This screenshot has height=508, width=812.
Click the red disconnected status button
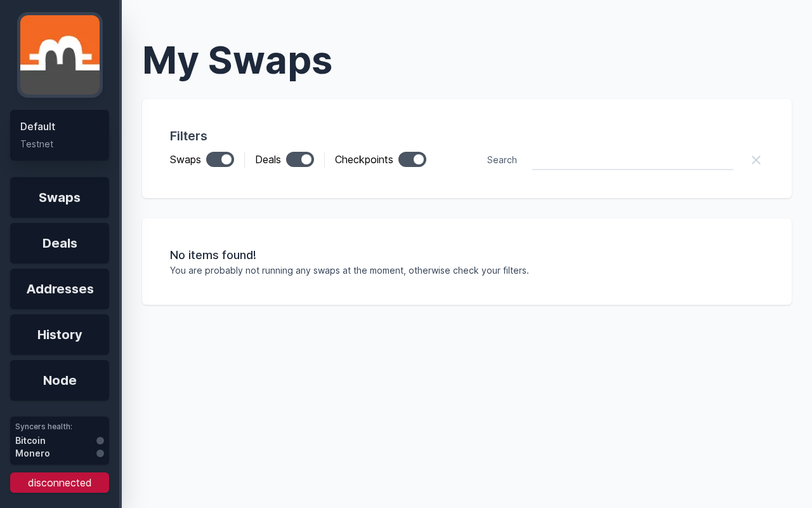click(x=60, y=483)
